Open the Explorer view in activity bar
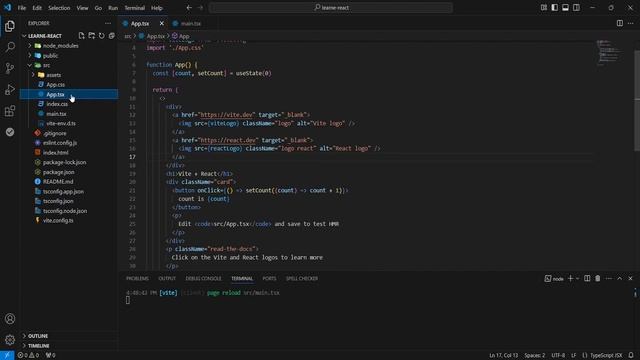 [10, 26]
